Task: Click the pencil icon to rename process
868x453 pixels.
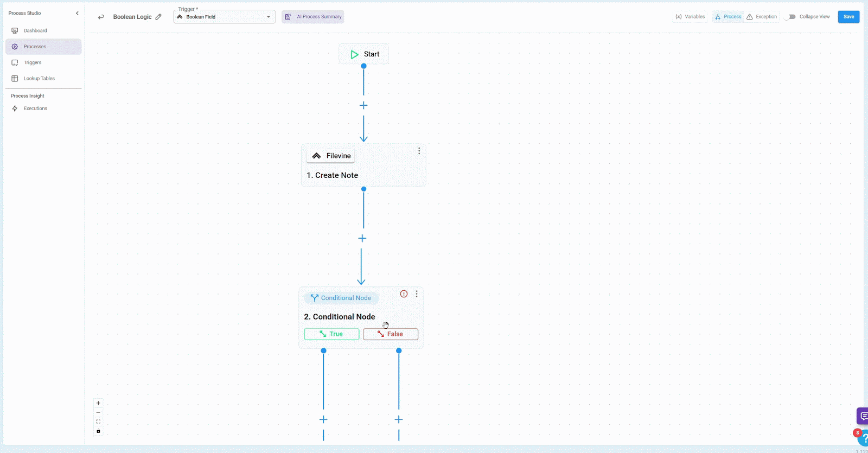Action: (158, 17)
